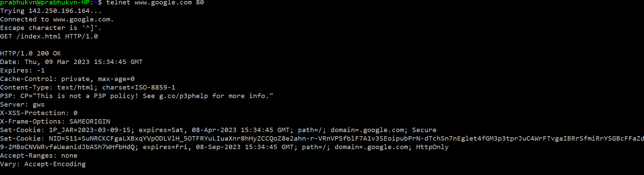The width and height of the screenshot is (644, 175).
Task: Click the Cache-Control header line
Action: click(x=67, y=79)
